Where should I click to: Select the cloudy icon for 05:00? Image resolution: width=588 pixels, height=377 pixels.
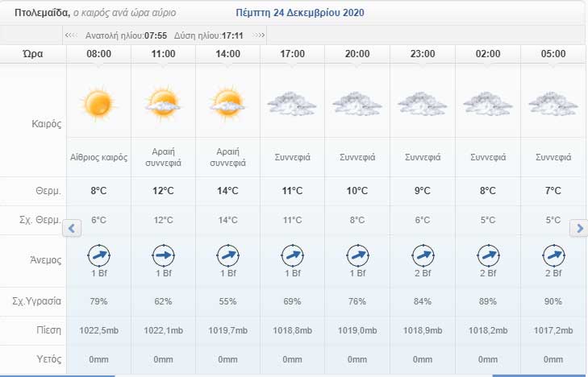(x=553, y=104)
